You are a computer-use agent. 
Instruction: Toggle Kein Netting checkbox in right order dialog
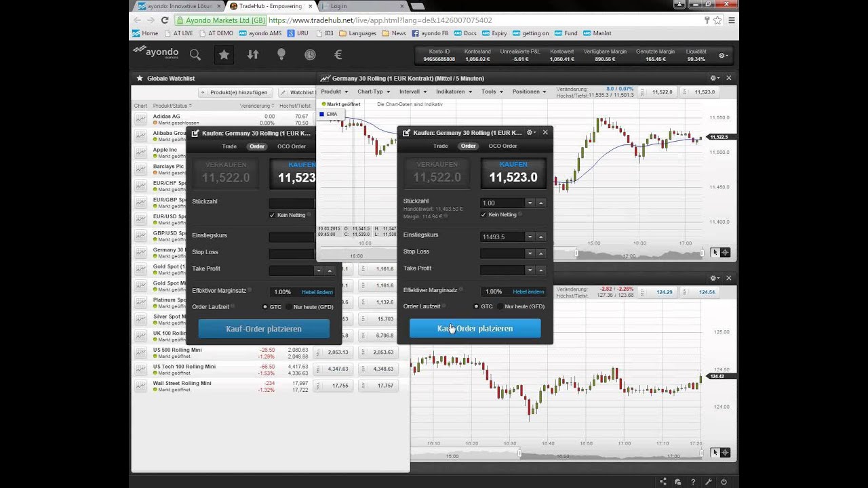pos(484,214)
